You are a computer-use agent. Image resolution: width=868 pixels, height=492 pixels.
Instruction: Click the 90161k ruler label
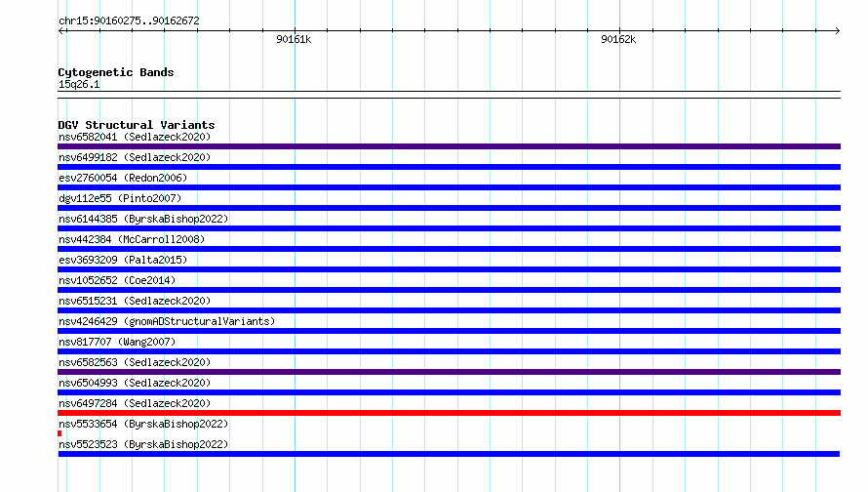tap(294, 39)
